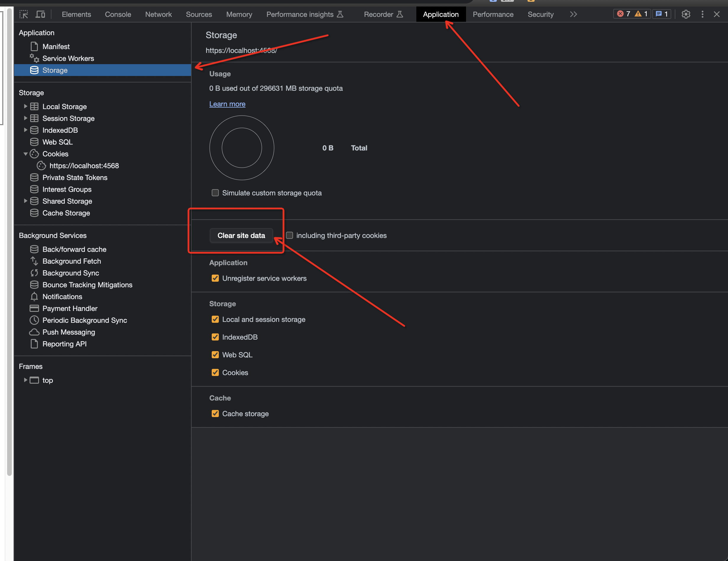Click Learn more link
This screenshot has width=728, height=561.
point(227,104)
